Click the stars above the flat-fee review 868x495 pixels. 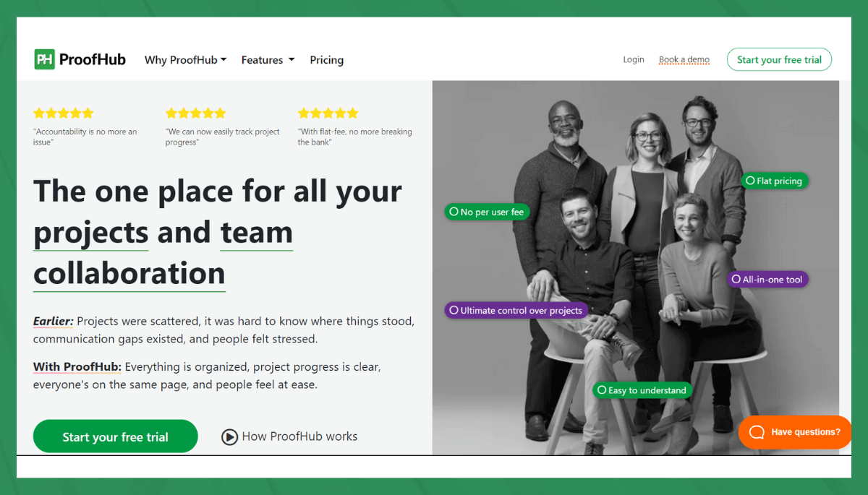(x=328, y=113)
